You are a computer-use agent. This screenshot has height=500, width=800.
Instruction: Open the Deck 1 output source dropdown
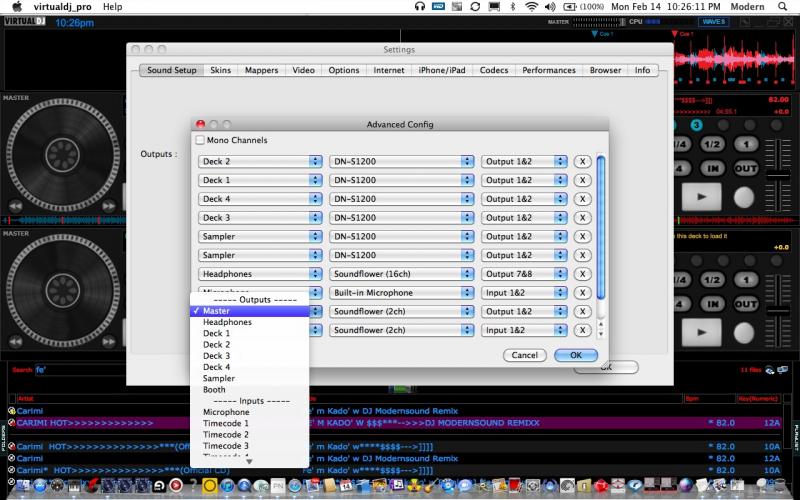[x=259, y=180]
